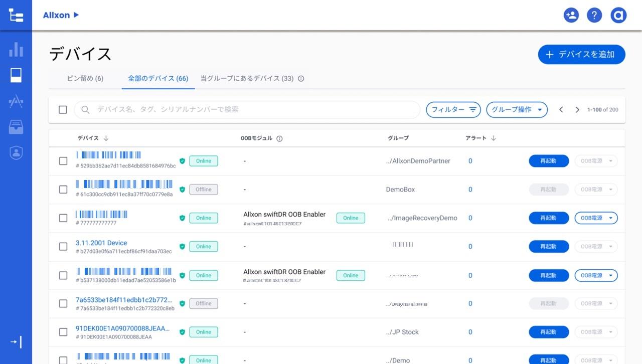Open the フィルター filter button
642x364 pixels.
pos(453,110)
